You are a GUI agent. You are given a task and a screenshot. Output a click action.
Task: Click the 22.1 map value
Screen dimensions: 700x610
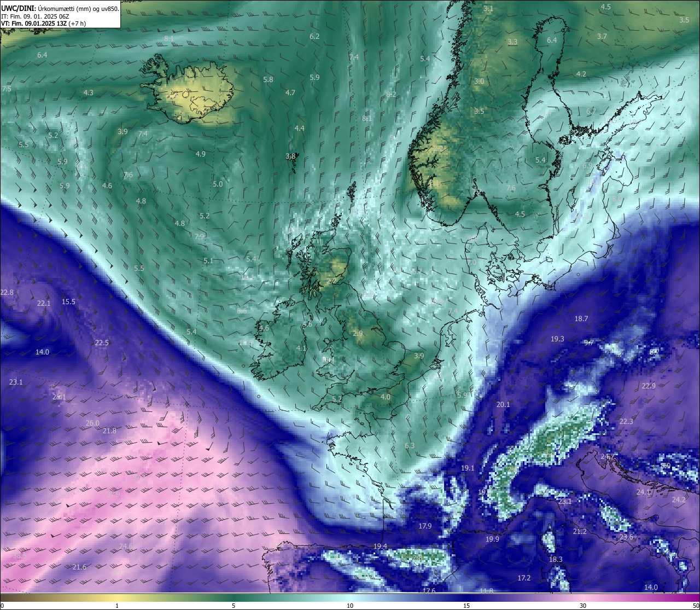[x=44, y=304]
